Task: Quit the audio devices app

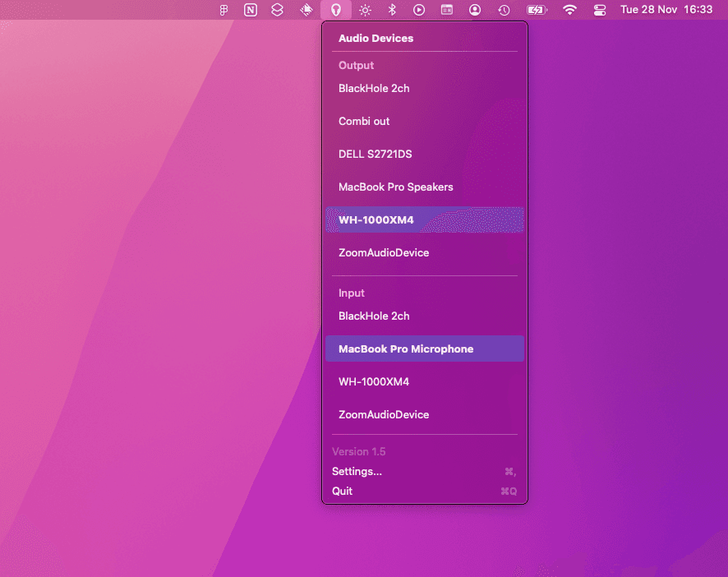Action: 425,491
